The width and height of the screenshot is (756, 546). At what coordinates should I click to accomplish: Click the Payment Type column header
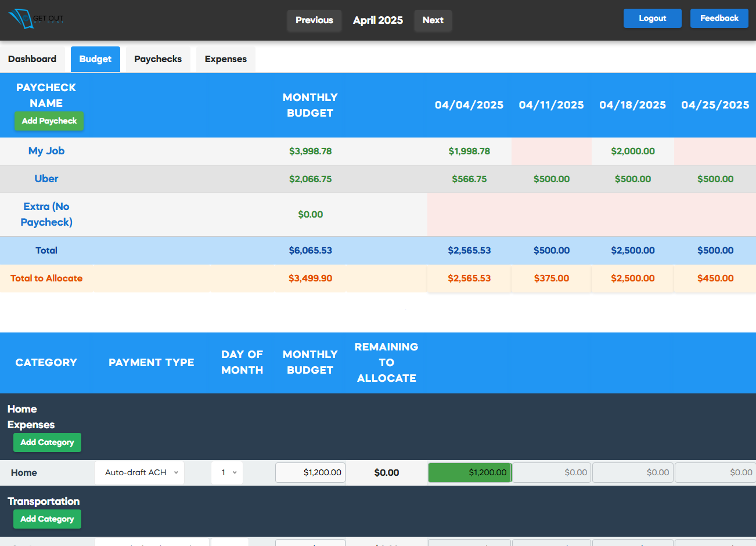152,363
